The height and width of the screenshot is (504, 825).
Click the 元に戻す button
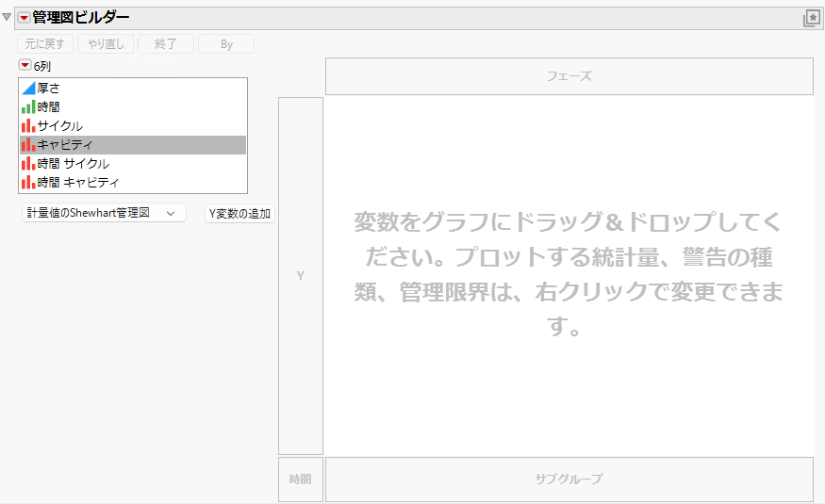(x=44, y=44)
